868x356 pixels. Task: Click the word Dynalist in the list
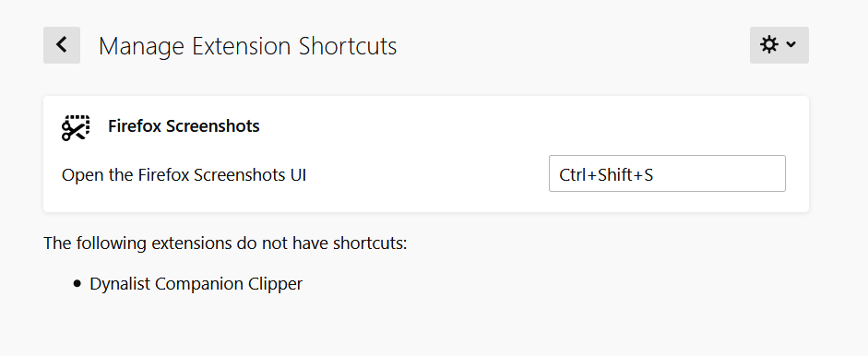pyautogui.click(x=120, y=284)
